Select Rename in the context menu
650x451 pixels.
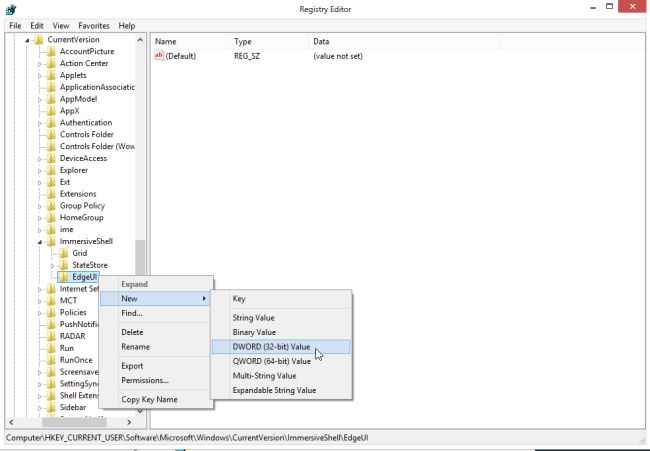click(156, 347)
